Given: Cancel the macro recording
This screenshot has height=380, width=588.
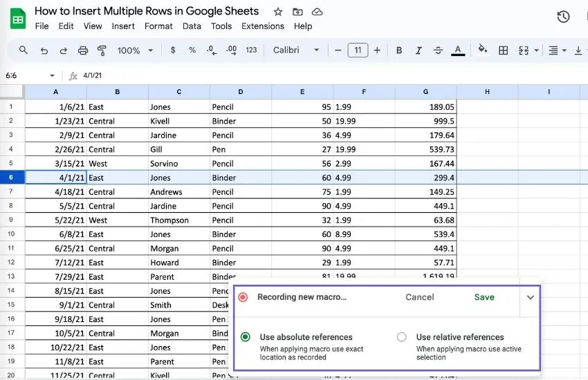Looking at the screenshot, I should [420, 297].
